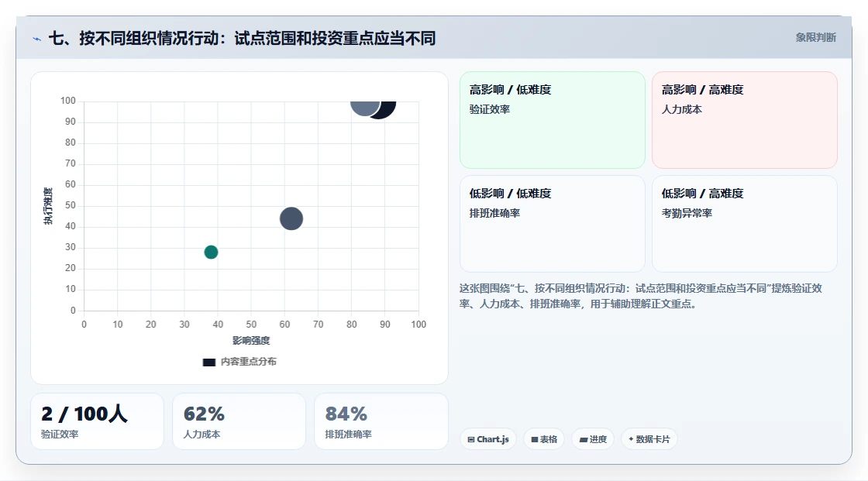Open the 低影响 / 低难度 quadrant card
868x481 pixels.
tap(552, 224)
